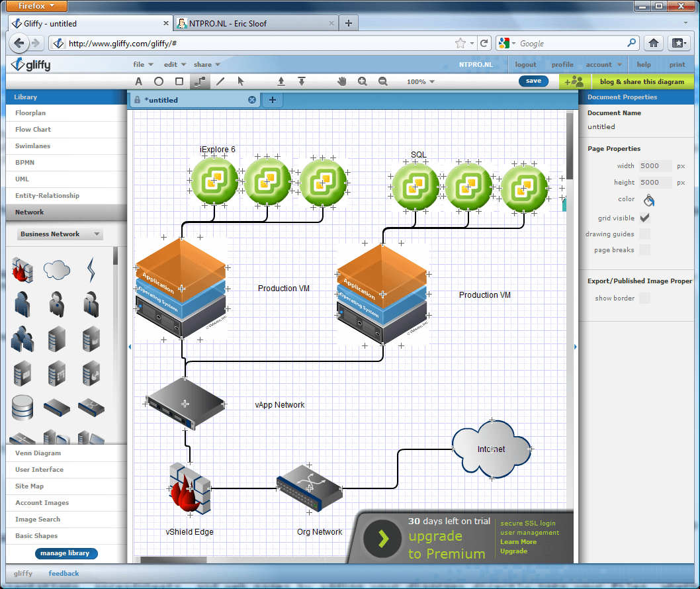Open the Floorplan library section
The image size is (700, 589).
pos(66,113)
